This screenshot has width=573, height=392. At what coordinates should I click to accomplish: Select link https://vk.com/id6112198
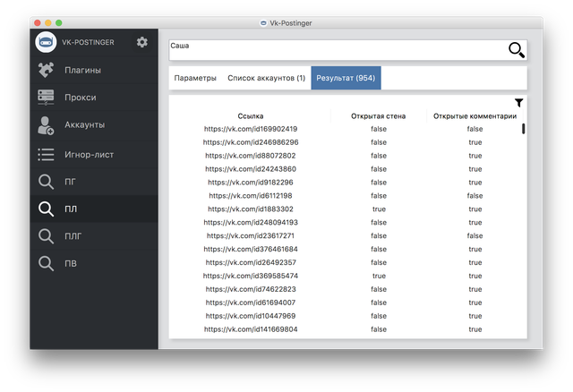pos(251,196)
